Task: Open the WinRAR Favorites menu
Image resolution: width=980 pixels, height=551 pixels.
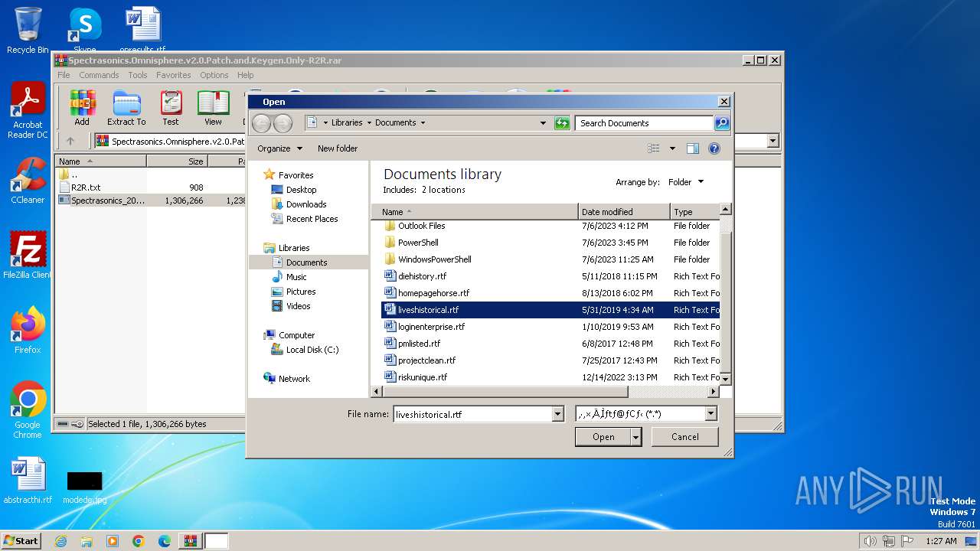Action: [x=174, y=75]
